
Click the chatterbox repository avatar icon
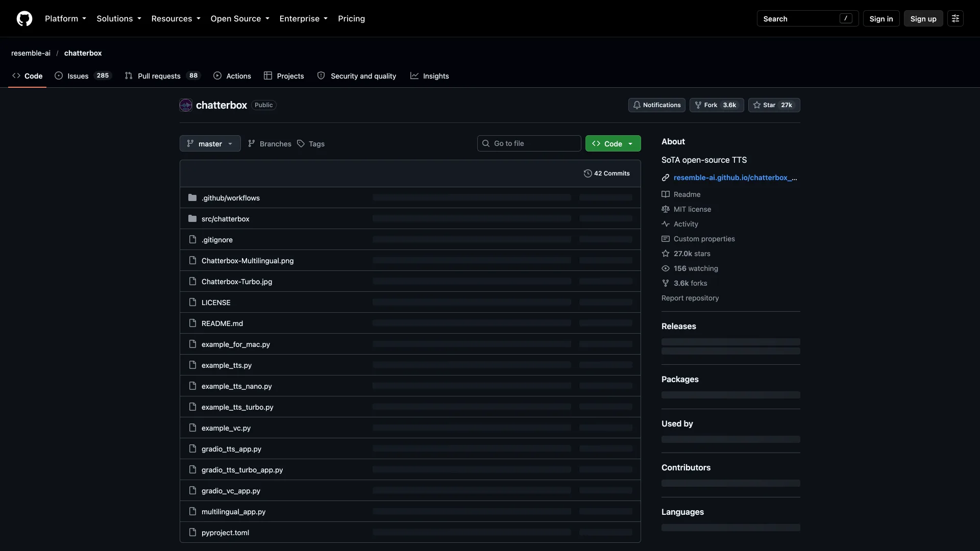pos(186,105)
